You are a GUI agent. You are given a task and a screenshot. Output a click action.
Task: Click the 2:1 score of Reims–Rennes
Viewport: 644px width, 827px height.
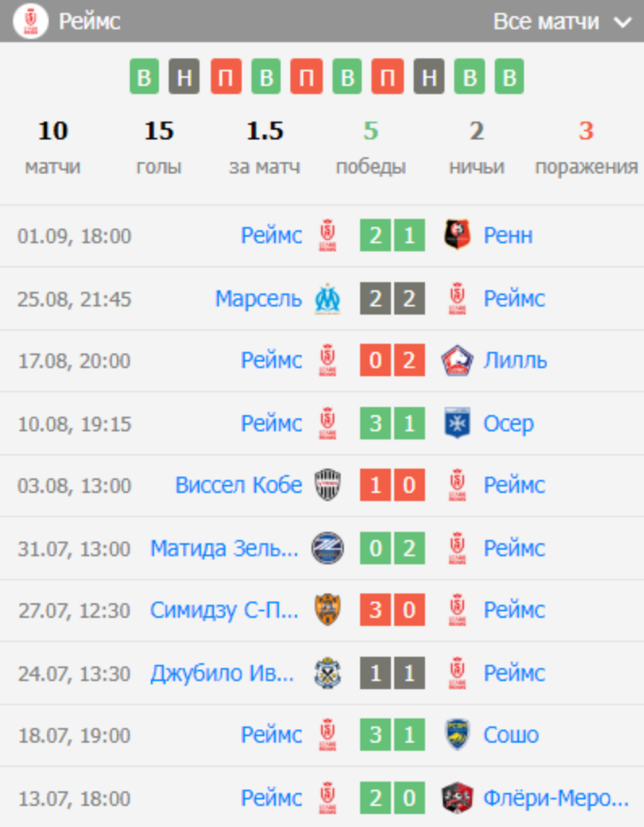(392, 235)
